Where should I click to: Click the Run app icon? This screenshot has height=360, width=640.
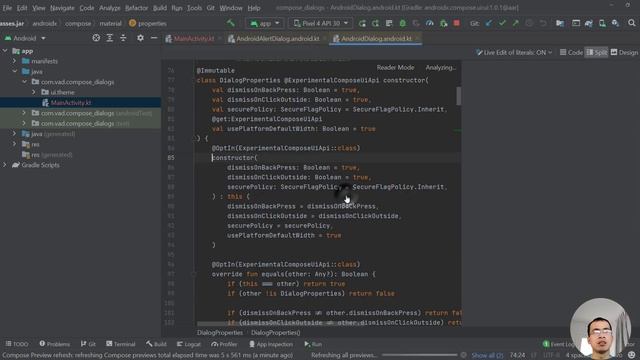point(362,23)
